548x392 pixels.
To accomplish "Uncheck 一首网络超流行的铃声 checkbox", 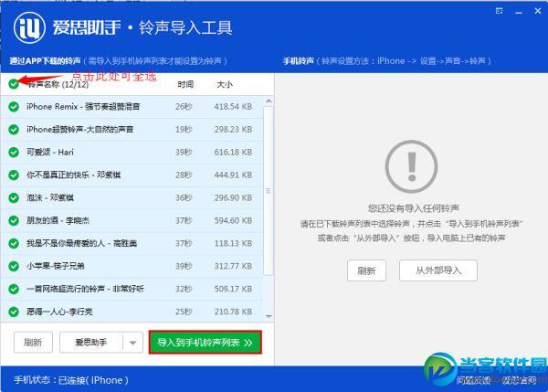I will click(x=14, y=289).
